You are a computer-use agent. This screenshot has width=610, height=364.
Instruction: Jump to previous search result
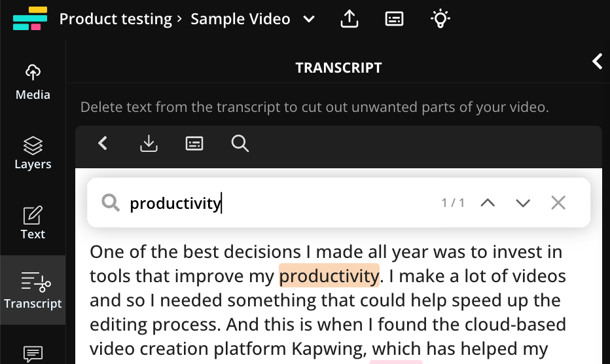coord(487,203)
